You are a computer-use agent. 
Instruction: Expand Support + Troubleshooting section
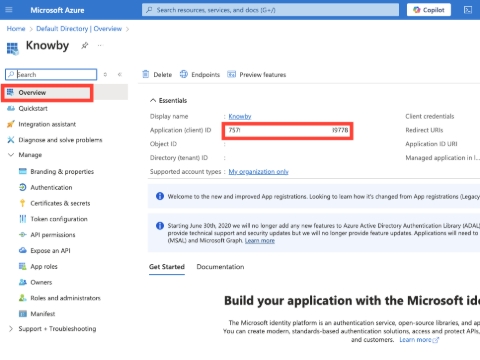point(11,329)
